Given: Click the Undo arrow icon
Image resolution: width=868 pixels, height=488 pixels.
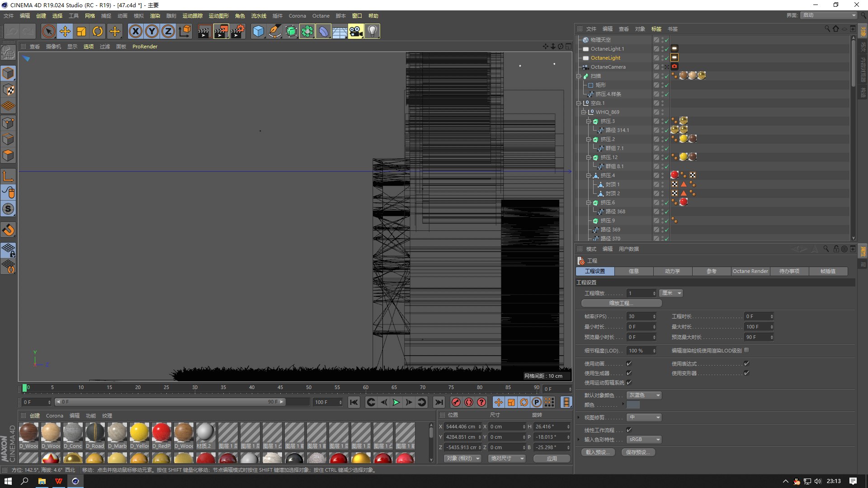Looking at the screenshot, I should click(x=12, y=31).
